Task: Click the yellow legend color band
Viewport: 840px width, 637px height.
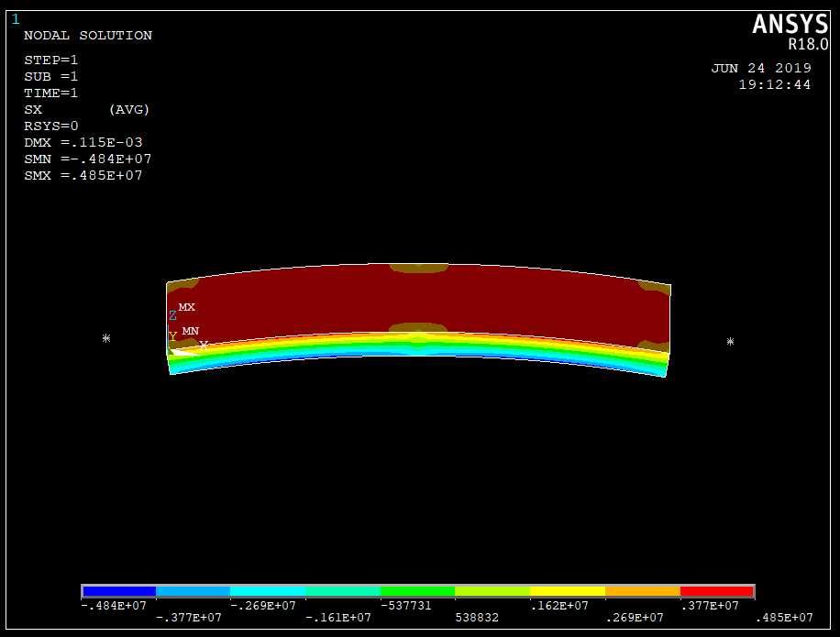Action: (568, 591)
